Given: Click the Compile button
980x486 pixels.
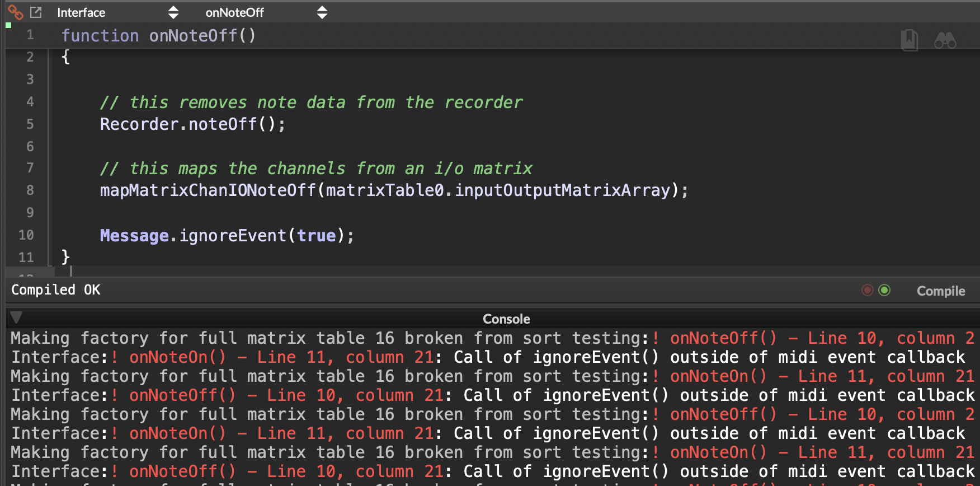Looking at the screenshot, I should coord(941,291).
